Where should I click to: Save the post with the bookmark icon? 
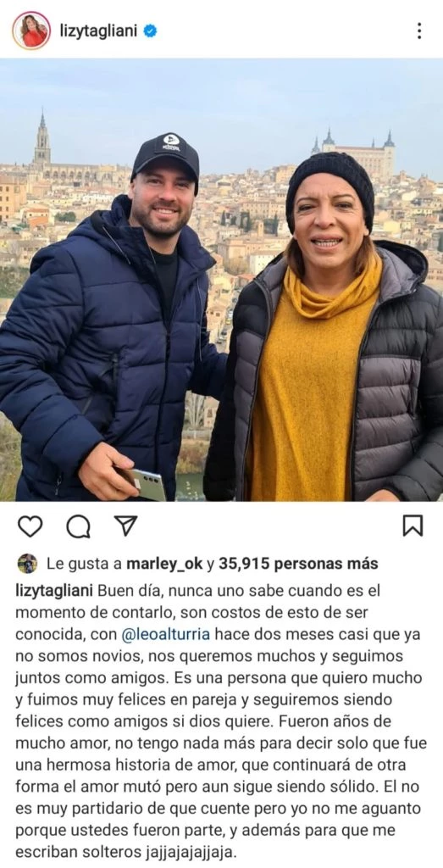tap(413, 526)
